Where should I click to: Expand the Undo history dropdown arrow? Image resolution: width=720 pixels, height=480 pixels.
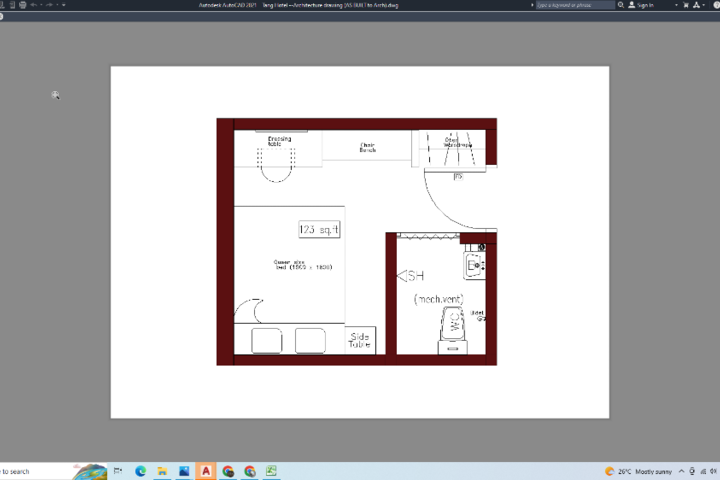[x=41, y=5]
